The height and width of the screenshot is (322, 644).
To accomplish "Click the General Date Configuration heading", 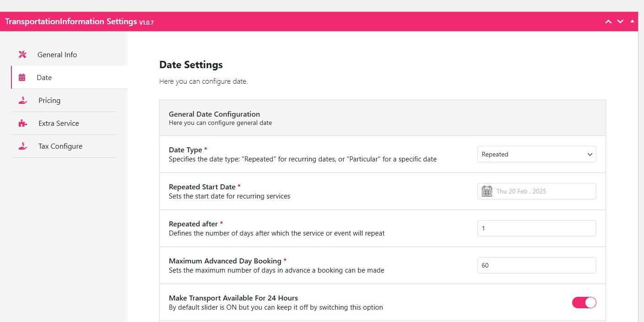I will [x=214, y=114].
